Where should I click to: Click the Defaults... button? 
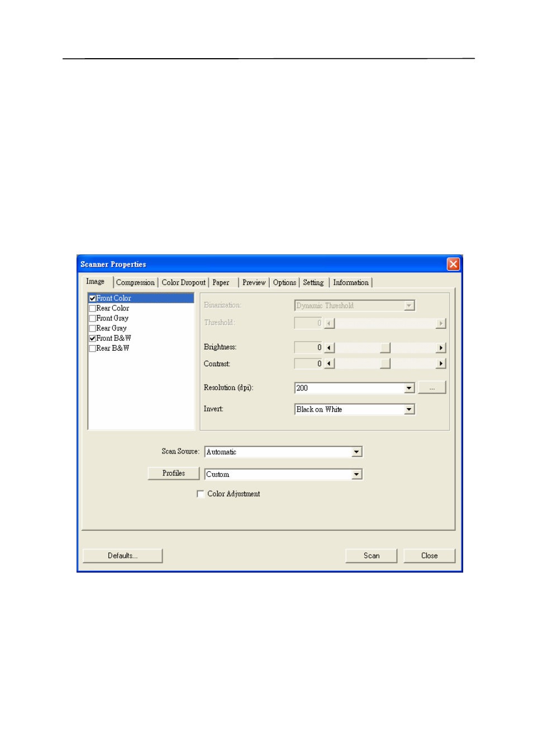(x=123, y=556)
